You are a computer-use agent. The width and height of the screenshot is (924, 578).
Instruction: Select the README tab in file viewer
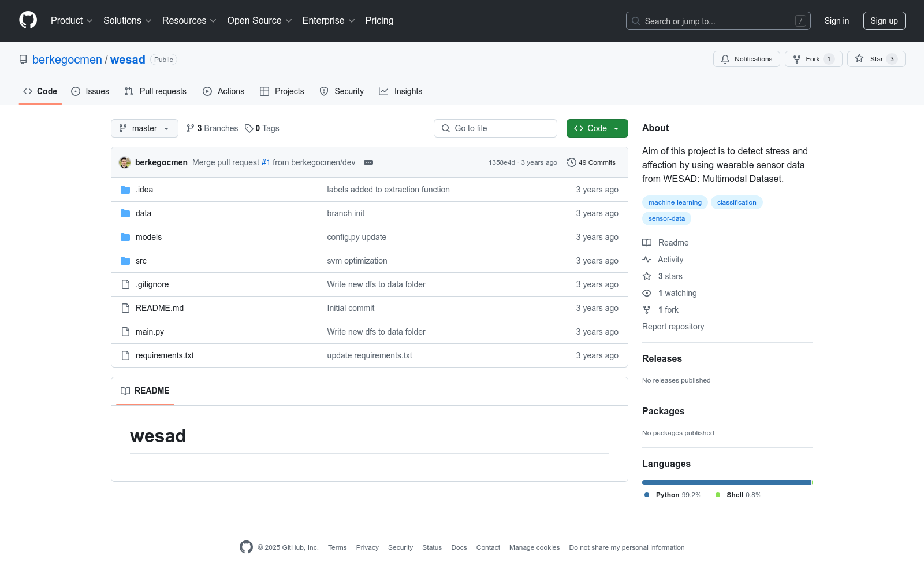[x=145, y=391]
